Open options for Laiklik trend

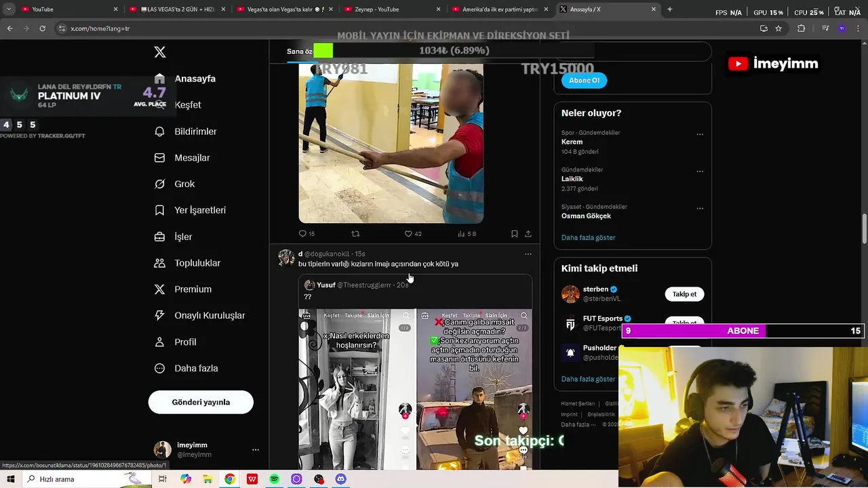[x=700, y=171]
